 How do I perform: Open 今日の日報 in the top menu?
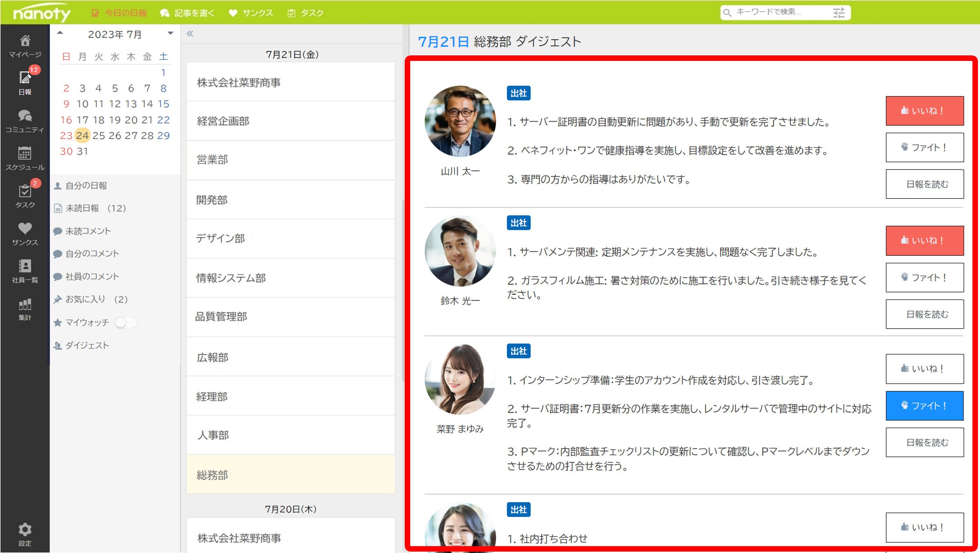pos(122,12)
